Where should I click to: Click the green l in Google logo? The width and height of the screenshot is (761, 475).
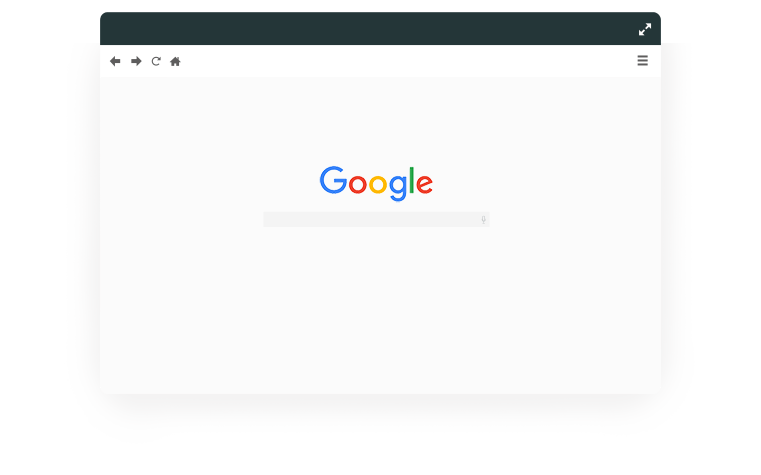[412, 180]
